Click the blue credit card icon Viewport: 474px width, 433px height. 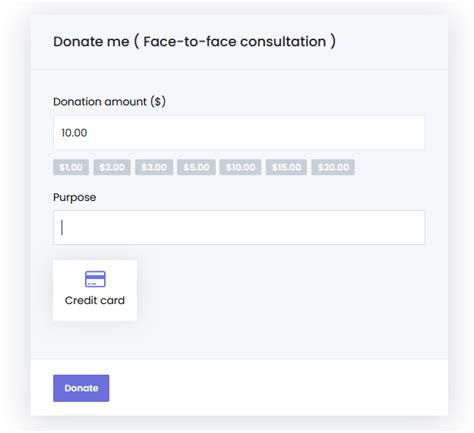pyautogui.click(x=95, y=279)
